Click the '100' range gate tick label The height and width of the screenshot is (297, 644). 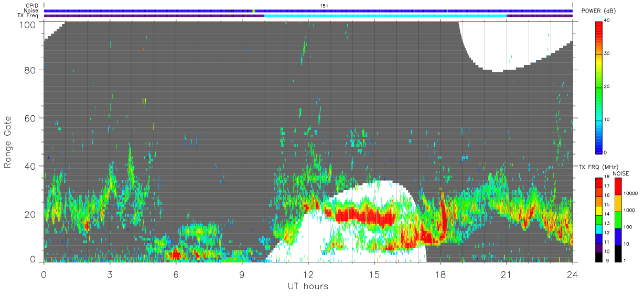[x=28, y=24]
